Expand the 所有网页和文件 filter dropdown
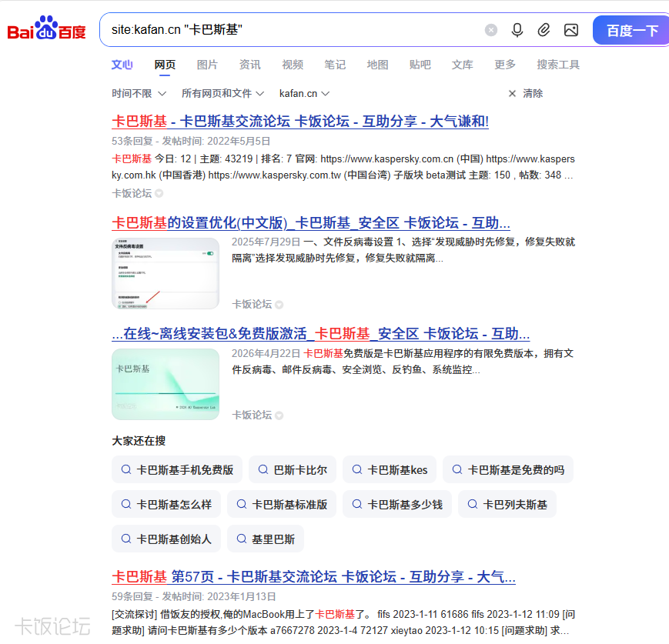The width and height of the screenshot is (669, 644). click(x=223, y=93)
